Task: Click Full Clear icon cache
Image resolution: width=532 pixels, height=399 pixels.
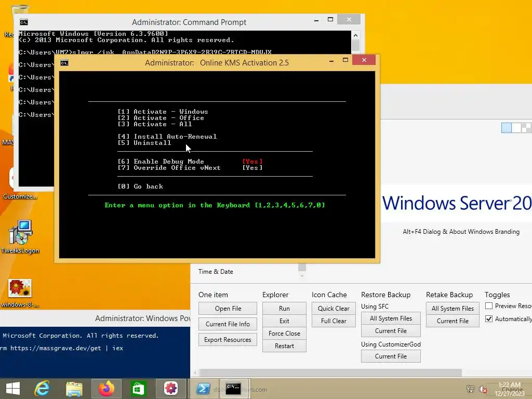Action: coord(334,321)
